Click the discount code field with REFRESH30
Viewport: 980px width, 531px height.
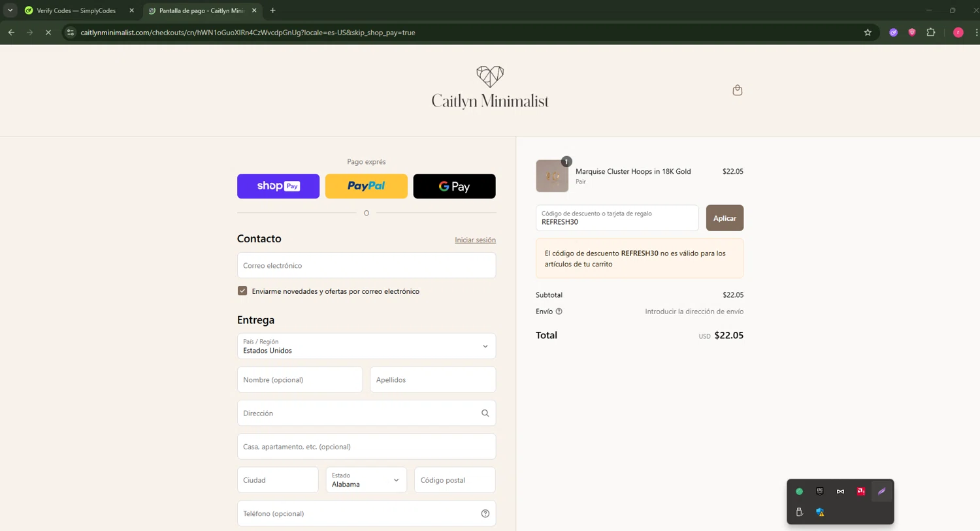tap(617, 218)
